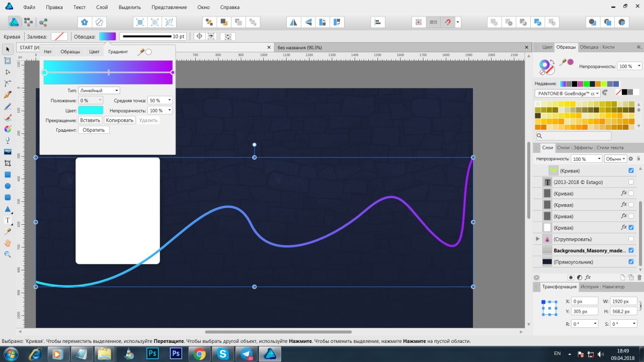Enable the (2013-2018 © Extago) text layer
Viewport: 644px width, 362px height.
(x=631, y=182)
